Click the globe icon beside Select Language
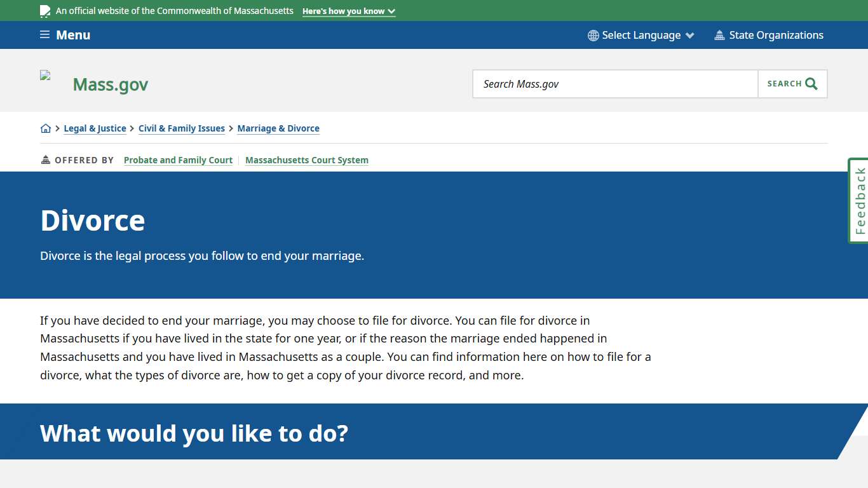The width and height of the screenshot is (868, 488). pos(593,35)
